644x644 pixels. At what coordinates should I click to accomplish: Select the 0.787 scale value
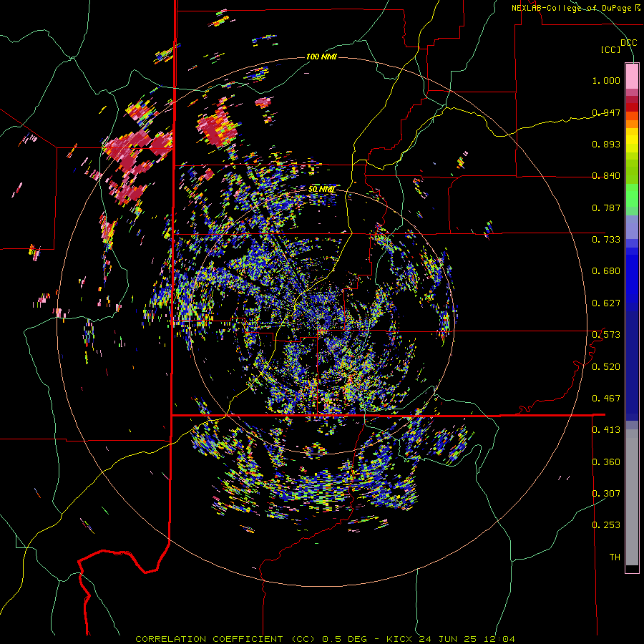[x=606, y=208]
